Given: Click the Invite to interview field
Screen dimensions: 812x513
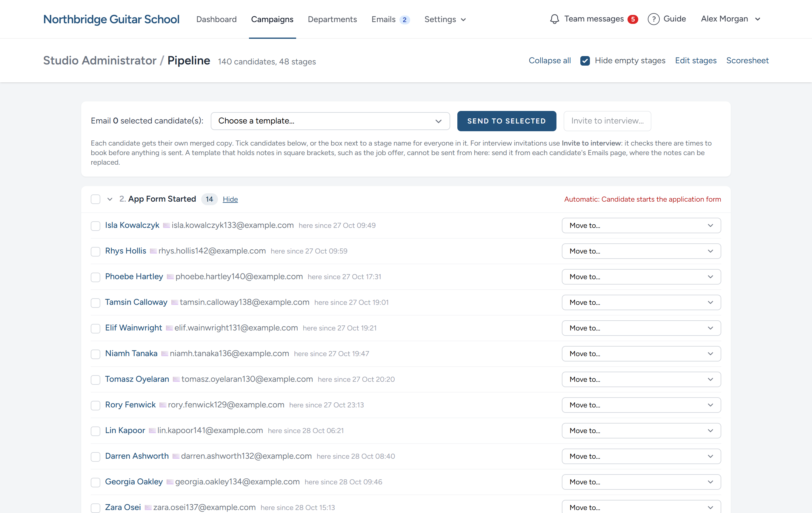Looking at the screenshot, I should 607,121.
